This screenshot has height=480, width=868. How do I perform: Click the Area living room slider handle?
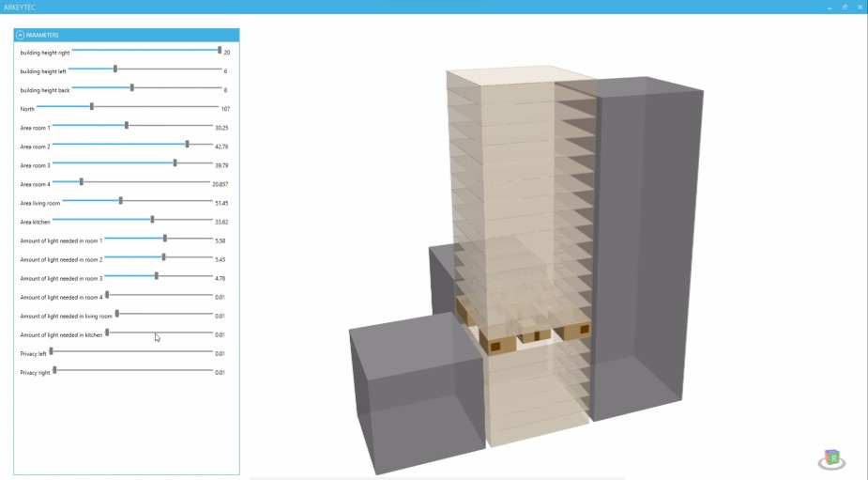[121, 200]
